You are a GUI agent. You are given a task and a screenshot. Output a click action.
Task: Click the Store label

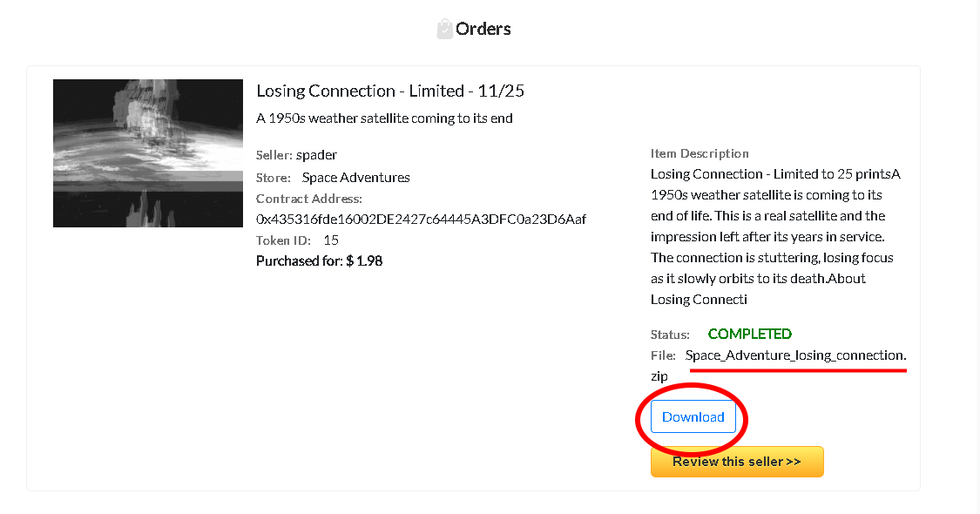click(274, 178)
